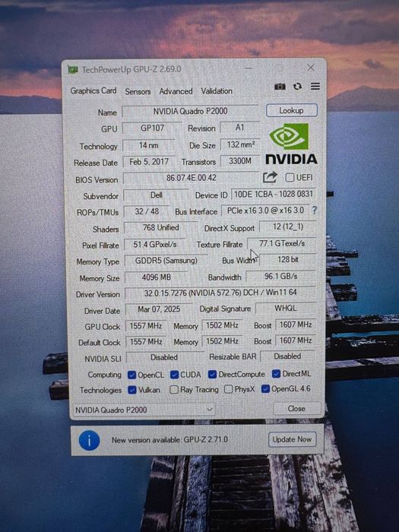Toggle the OpenGL 4.6 checkbox
This screenshot has height=532, width=399.
tap(265, 389)
